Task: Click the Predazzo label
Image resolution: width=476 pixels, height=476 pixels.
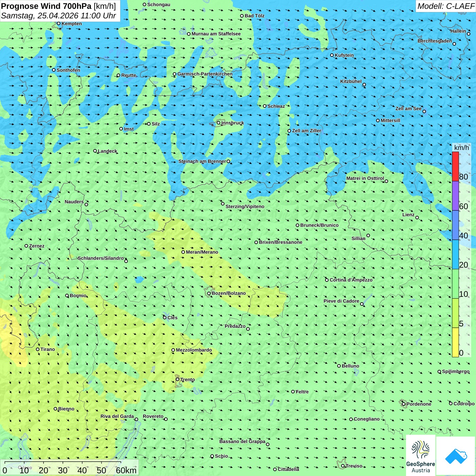Action: point(235,326)
